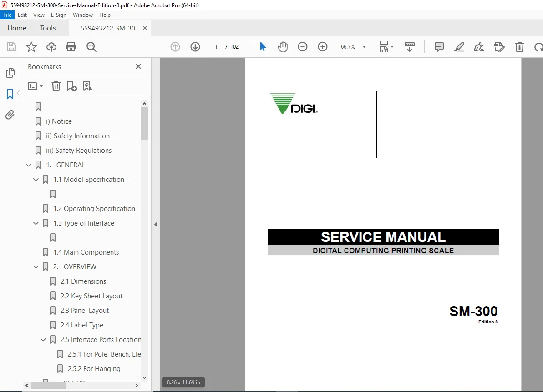Click bookmarks scroll down arrow

pyautogui.click(x=144, y=378)
